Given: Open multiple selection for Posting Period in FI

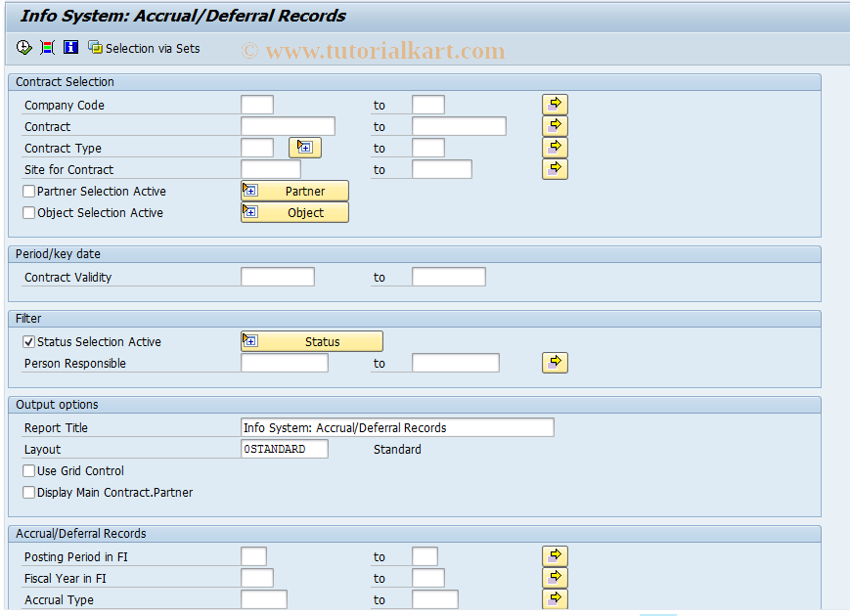Looking at the screenshot, I should (555, 555).
